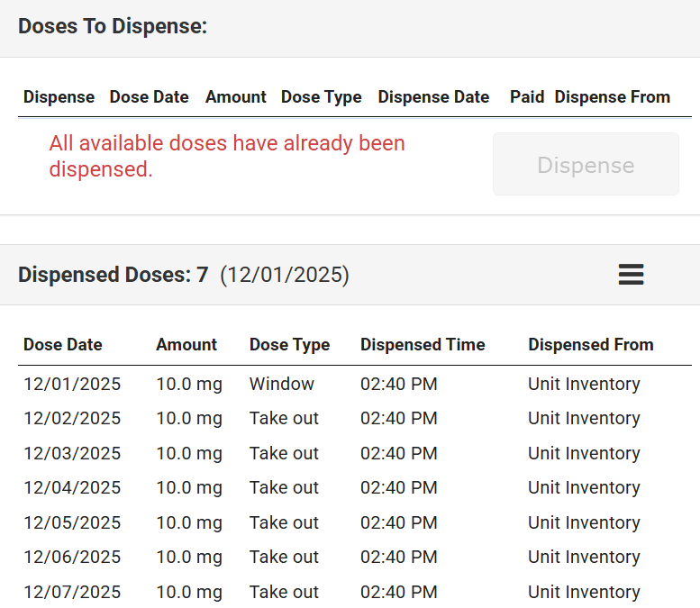Click the disabled Dispense button
The width and height of the screenshot is (700, 608).
(x=586, y=165)
